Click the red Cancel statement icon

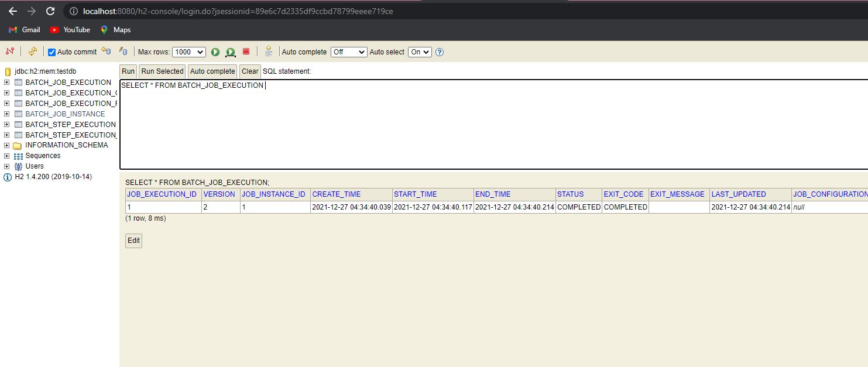coord(246,52)
